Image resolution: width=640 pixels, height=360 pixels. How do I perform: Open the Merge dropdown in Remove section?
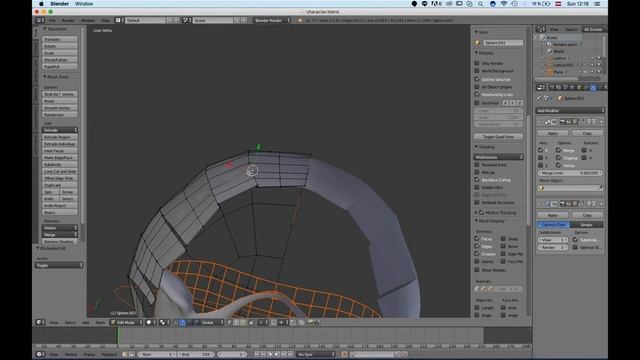(x=60, y=235)
